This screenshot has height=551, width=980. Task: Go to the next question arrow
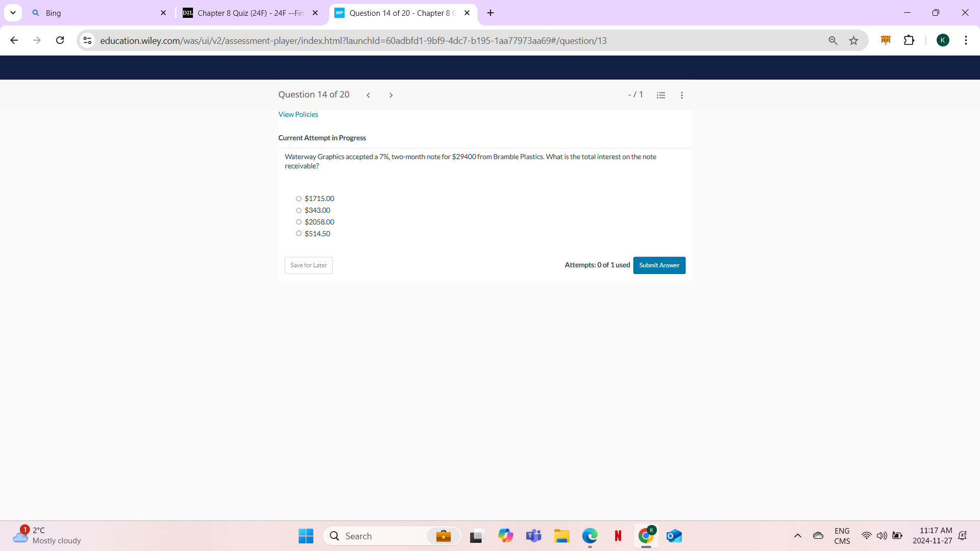pyautogui.click(x=390, y=95)
